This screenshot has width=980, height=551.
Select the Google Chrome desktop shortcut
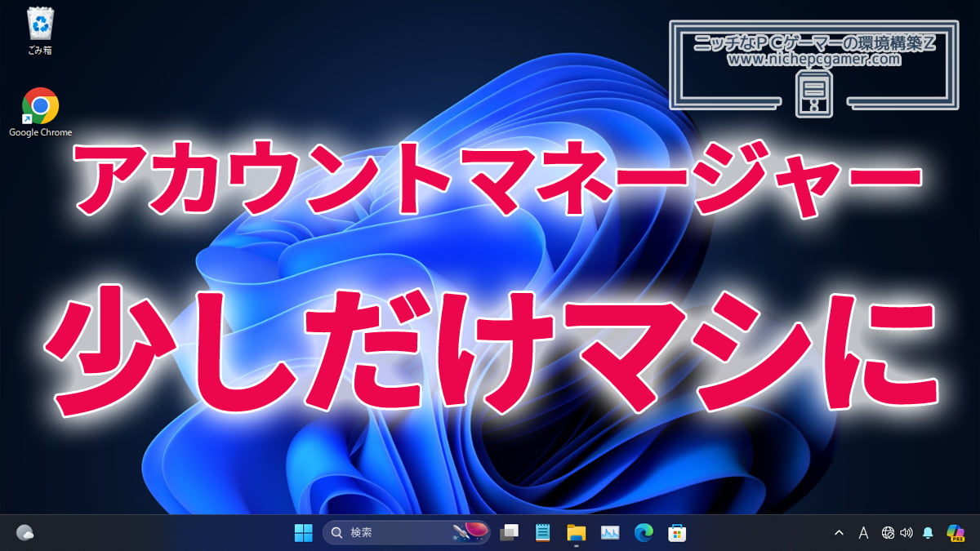(40, 113)
